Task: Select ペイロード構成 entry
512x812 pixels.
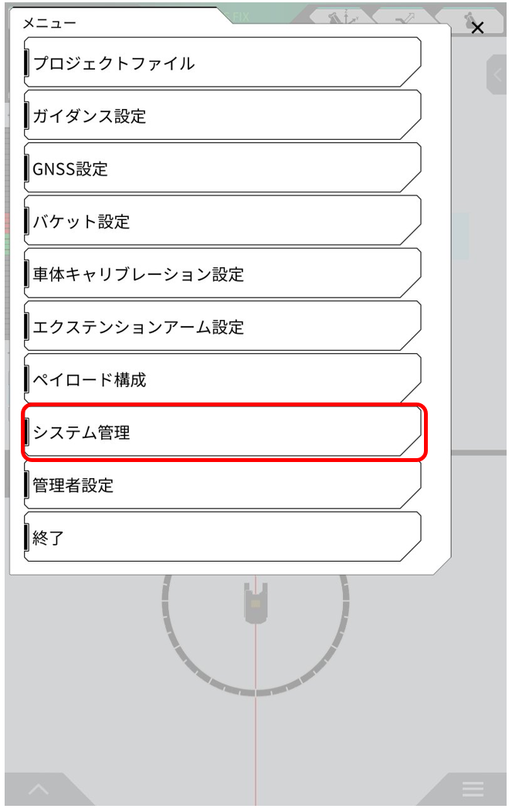Action: pos(222,379)
